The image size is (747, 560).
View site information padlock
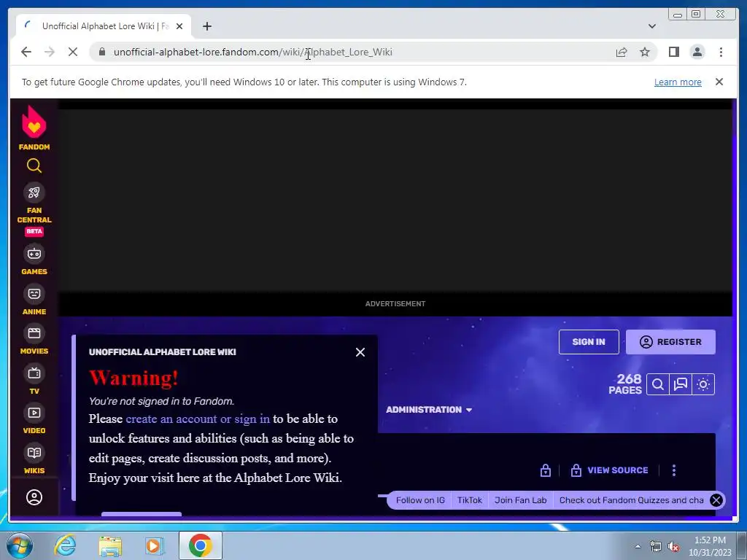pos(102,52)
